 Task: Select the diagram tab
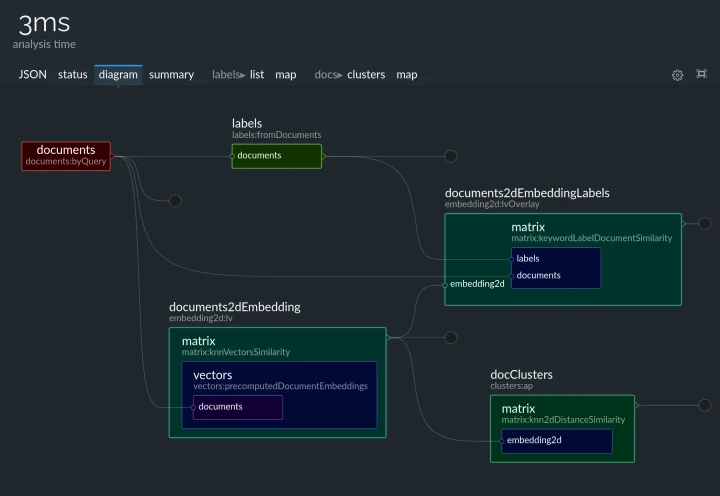(118, 75)
